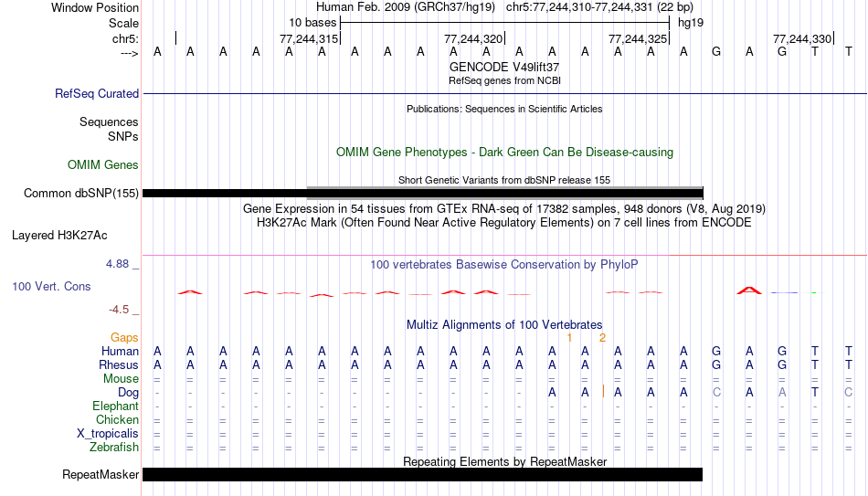Screen dimensions: 868x496
Task: Select the Dog species row label
Action: click(128, 393)
